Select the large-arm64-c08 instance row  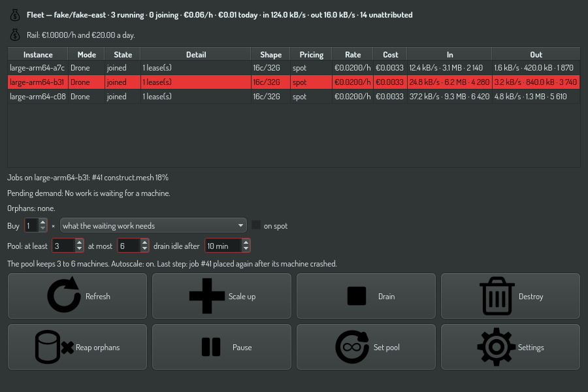click(x=294, y=97)
